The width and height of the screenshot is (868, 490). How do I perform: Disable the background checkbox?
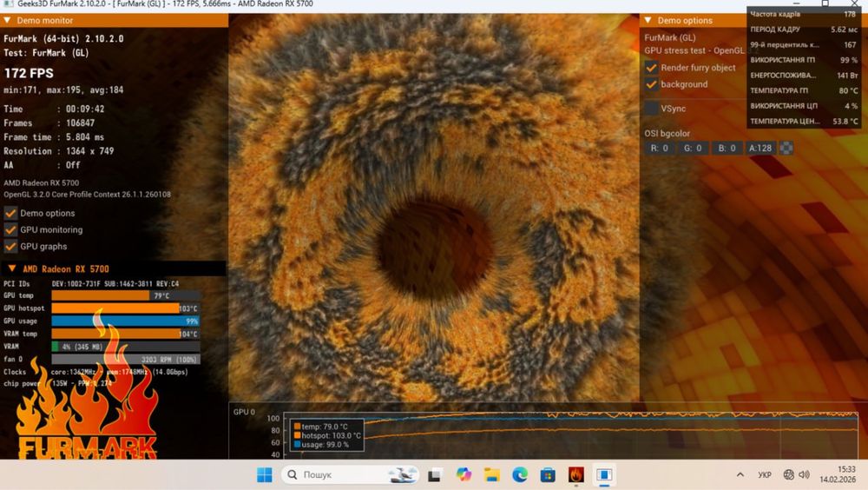(x=652, y=84)
